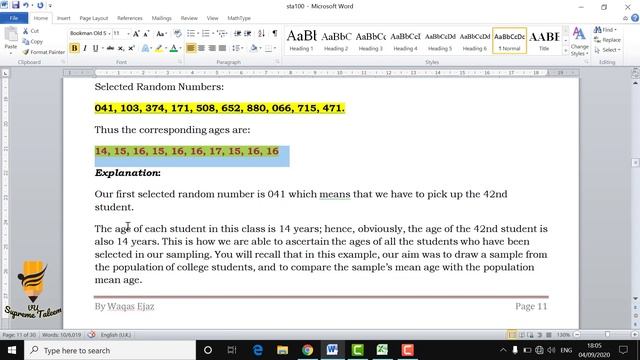
Task: Open the File tab
Action: tap(14, 18)
